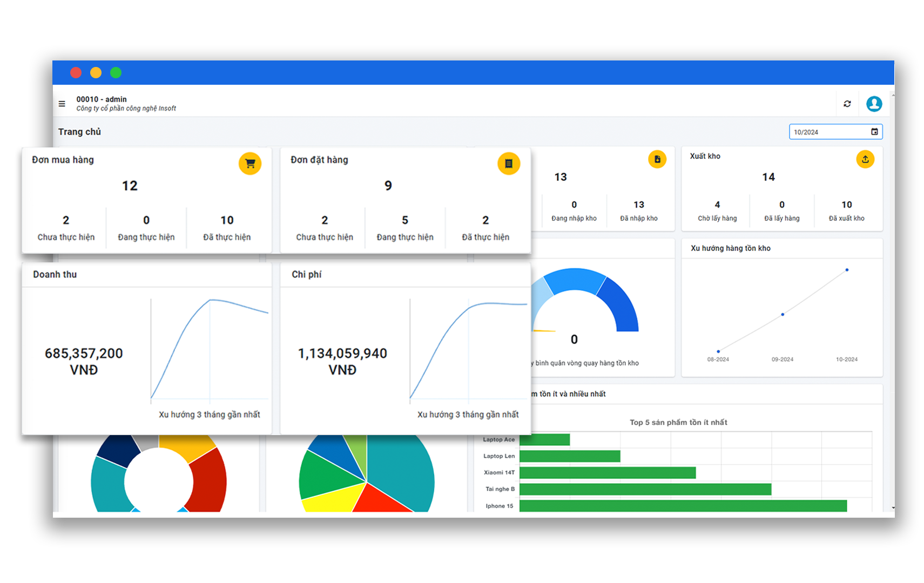924x583 pixels.
Task: Click the Iphone 15 green bar
Action: click(683, 506)
